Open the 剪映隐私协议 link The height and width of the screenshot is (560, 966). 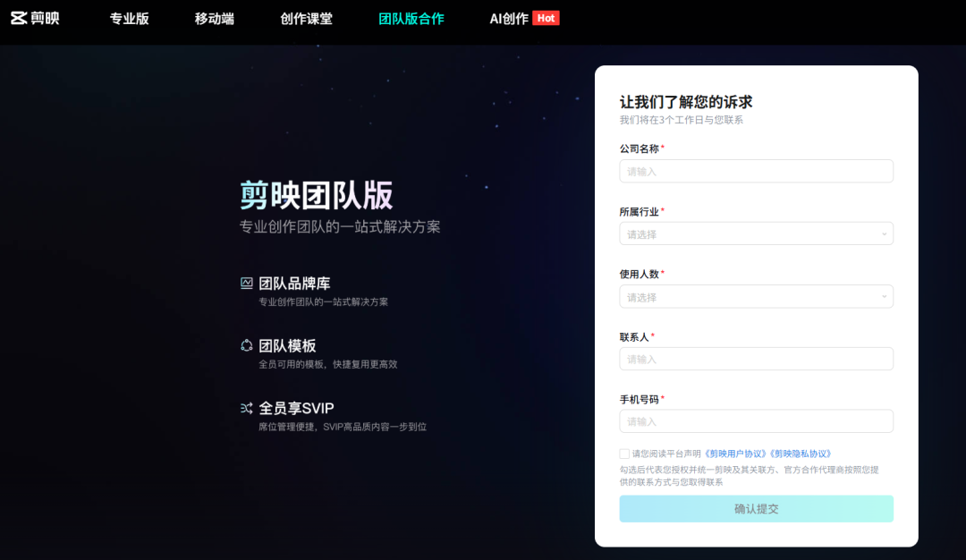pos(800,454)
